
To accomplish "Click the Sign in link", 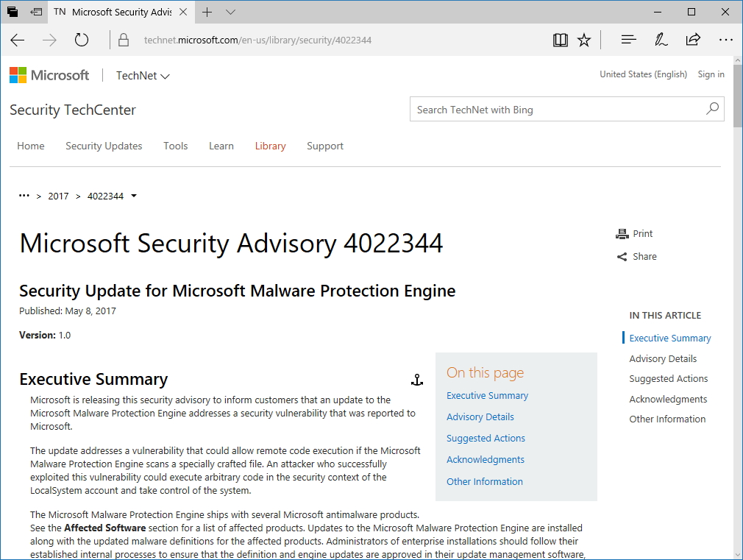I will click(x=710, y=74).
